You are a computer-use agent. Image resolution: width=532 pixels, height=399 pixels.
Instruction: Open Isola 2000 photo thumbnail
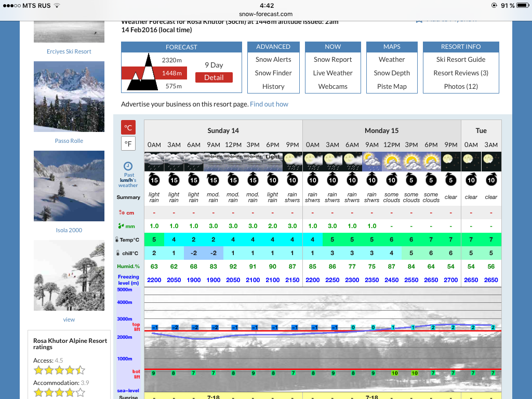point(69,186)
